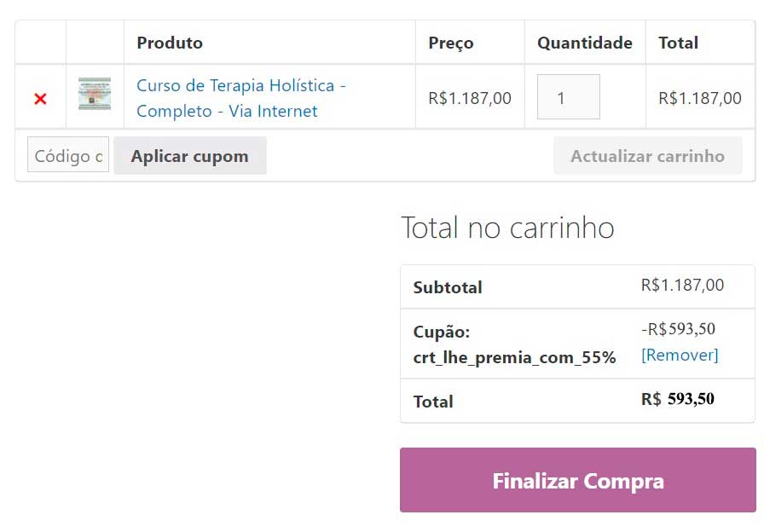Click the red X to remove the course
The width and height of the screenshot is (764, 532).
[x=39, y=96]
